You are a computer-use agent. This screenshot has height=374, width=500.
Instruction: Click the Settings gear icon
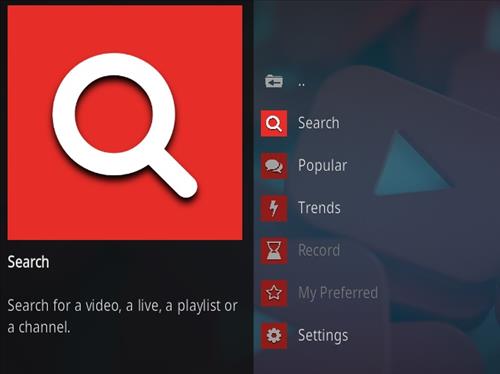pos(274,336)
